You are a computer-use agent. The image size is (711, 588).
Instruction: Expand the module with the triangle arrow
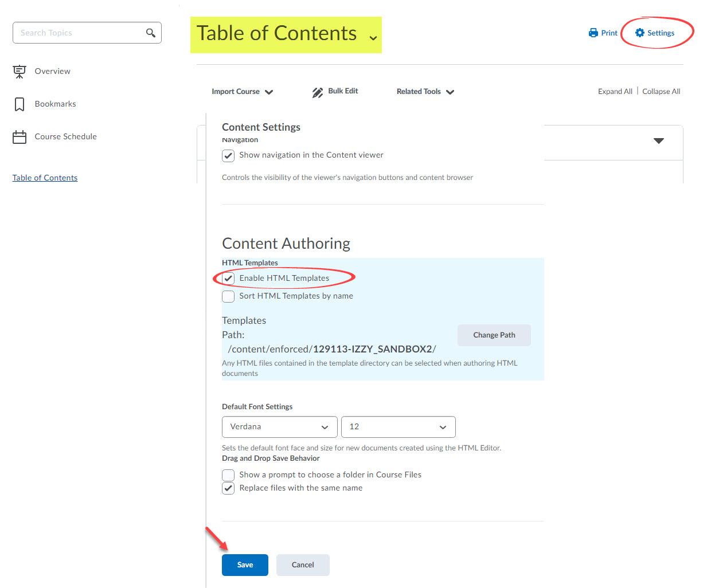659,140
